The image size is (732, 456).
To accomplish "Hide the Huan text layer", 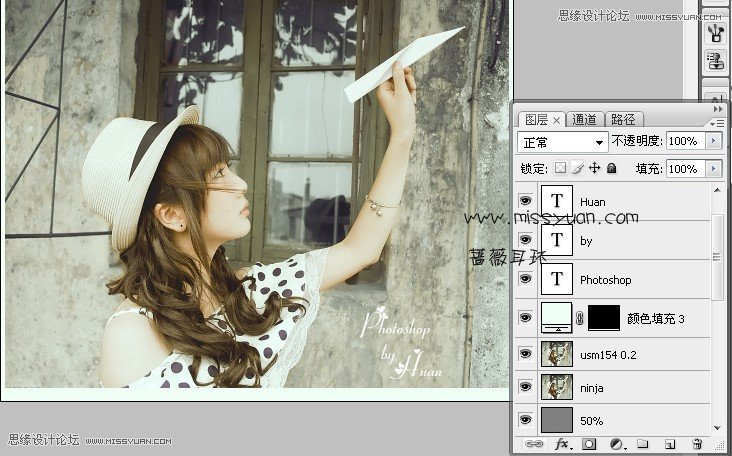I will pyautogui.click(x=525, y=201).
